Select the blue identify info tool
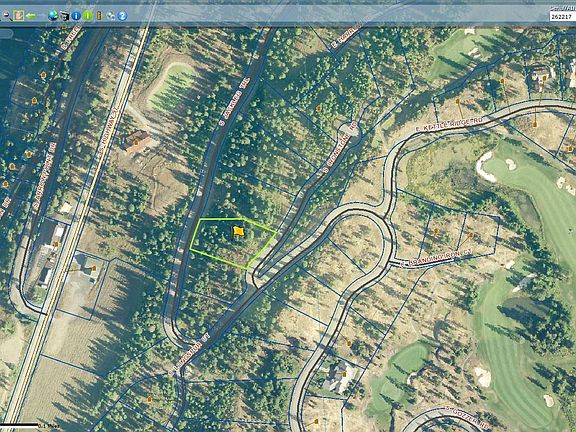Screen dimensions: 576x432 click(76, 15)
